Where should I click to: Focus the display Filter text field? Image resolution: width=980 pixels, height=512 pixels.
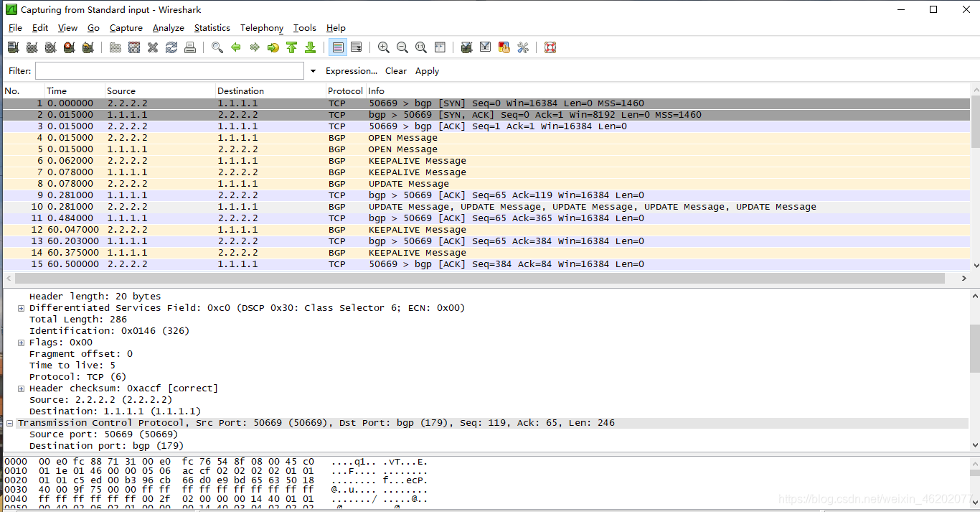[170, 71]
